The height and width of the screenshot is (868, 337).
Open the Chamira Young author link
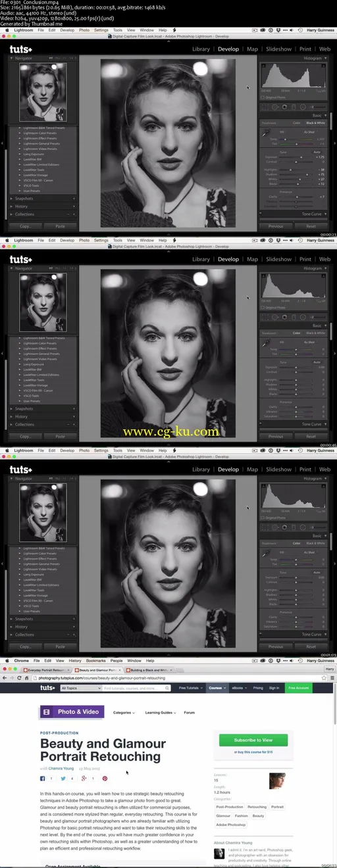point(62,768)
